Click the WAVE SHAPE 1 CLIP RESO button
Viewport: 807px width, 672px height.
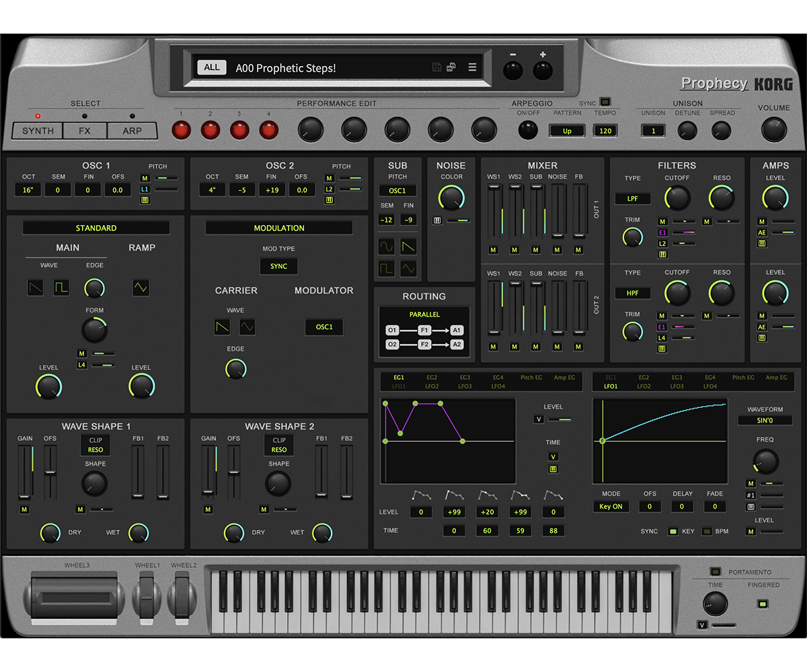(95, 445)
